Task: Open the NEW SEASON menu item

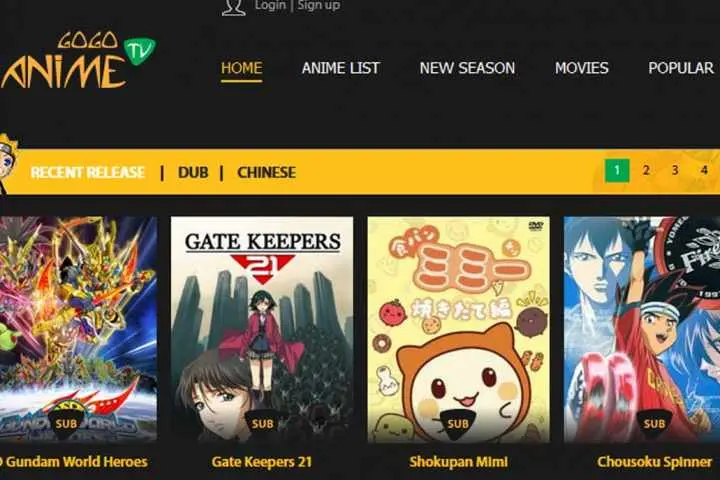Action: (467, 68)
